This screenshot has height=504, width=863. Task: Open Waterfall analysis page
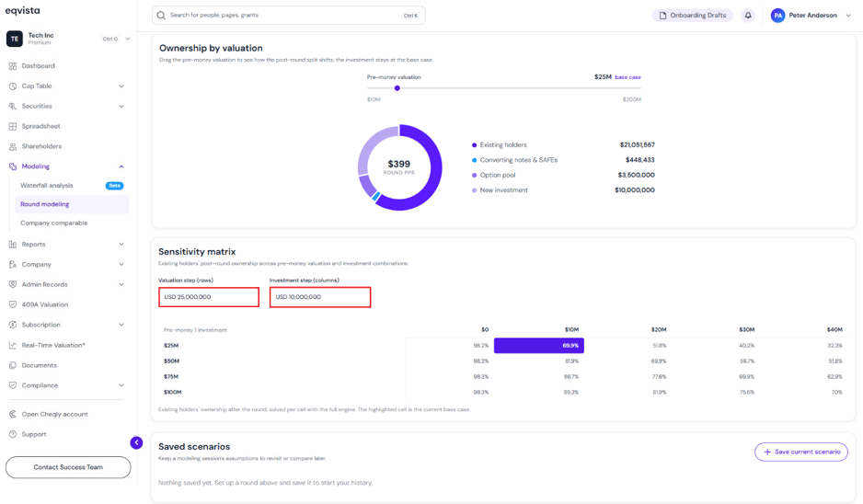47,186
